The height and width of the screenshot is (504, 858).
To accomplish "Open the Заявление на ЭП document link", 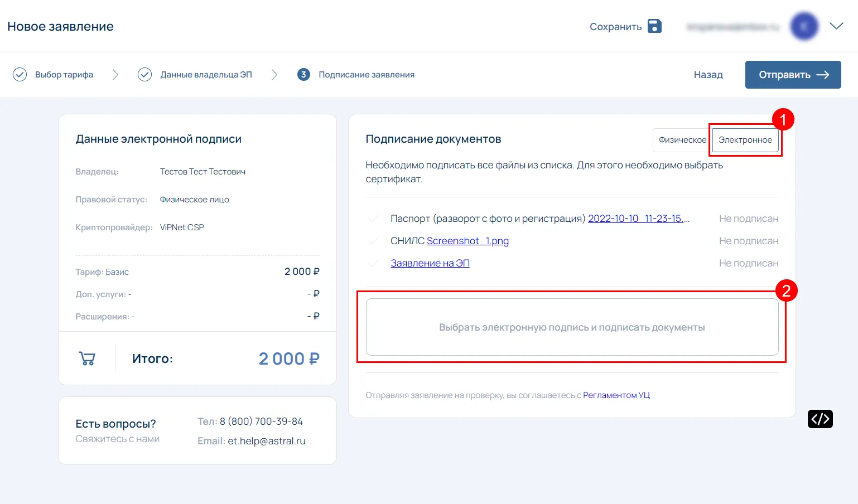I will [430, 263].
